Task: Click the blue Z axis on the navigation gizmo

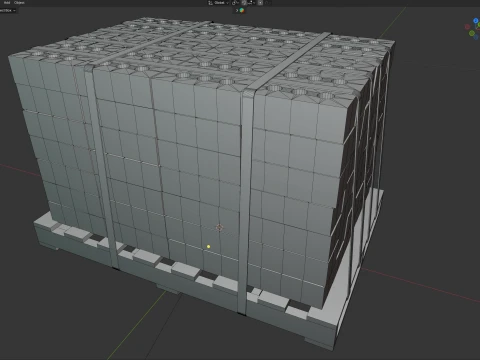Action: [476, 21]
